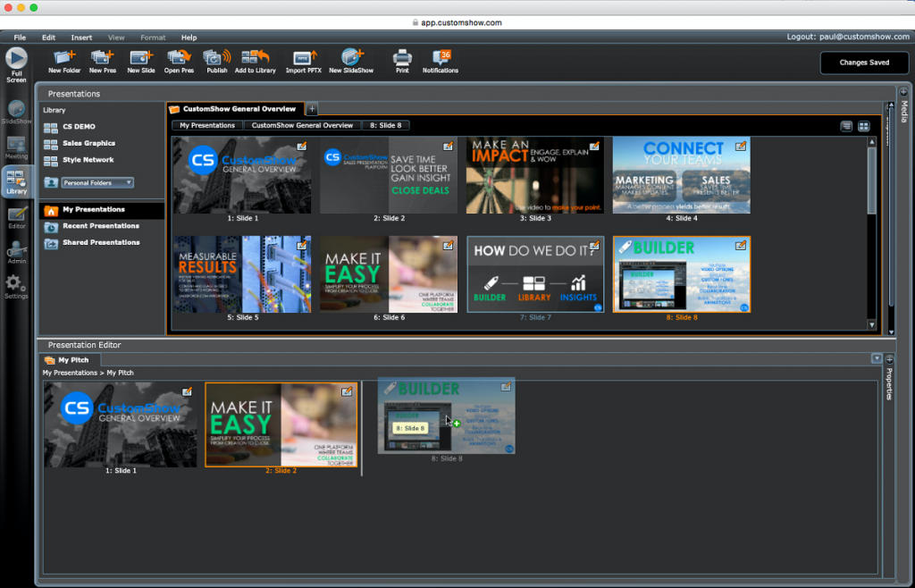Create a New Folder from toolbar
The image size is (915, 588).
pos(64,62)
